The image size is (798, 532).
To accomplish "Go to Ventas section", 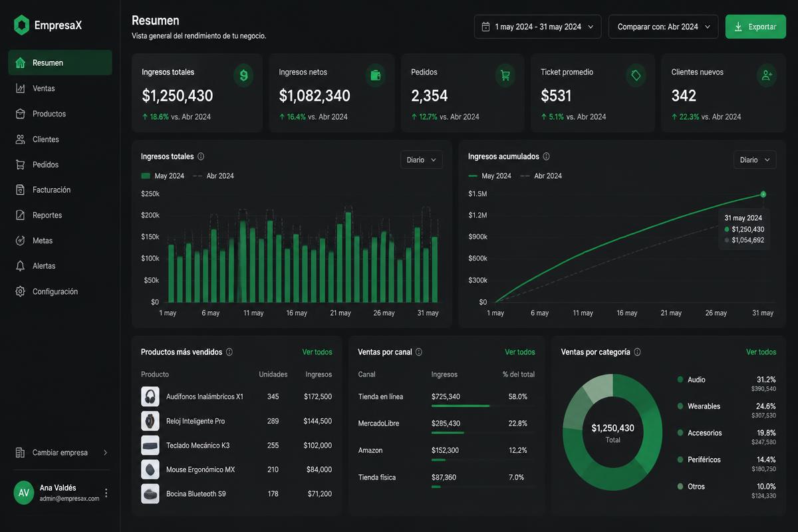I will tap(60, 88).
